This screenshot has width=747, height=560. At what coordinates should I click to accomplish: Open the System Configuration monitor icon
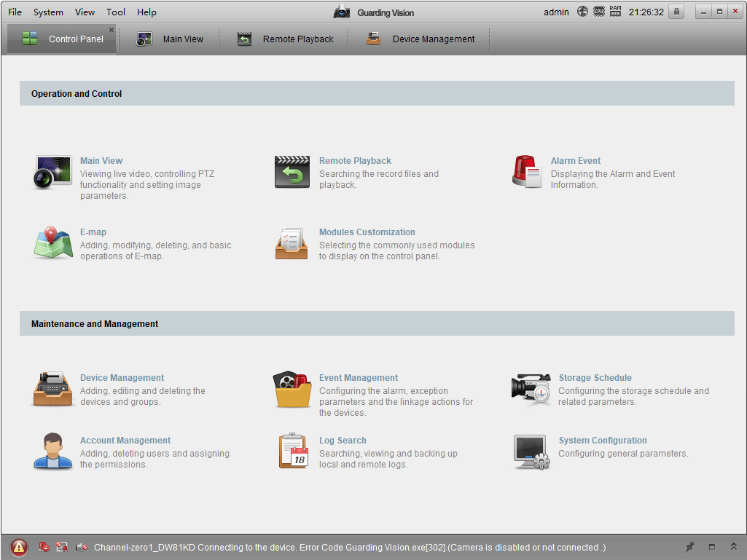[531, 451]
